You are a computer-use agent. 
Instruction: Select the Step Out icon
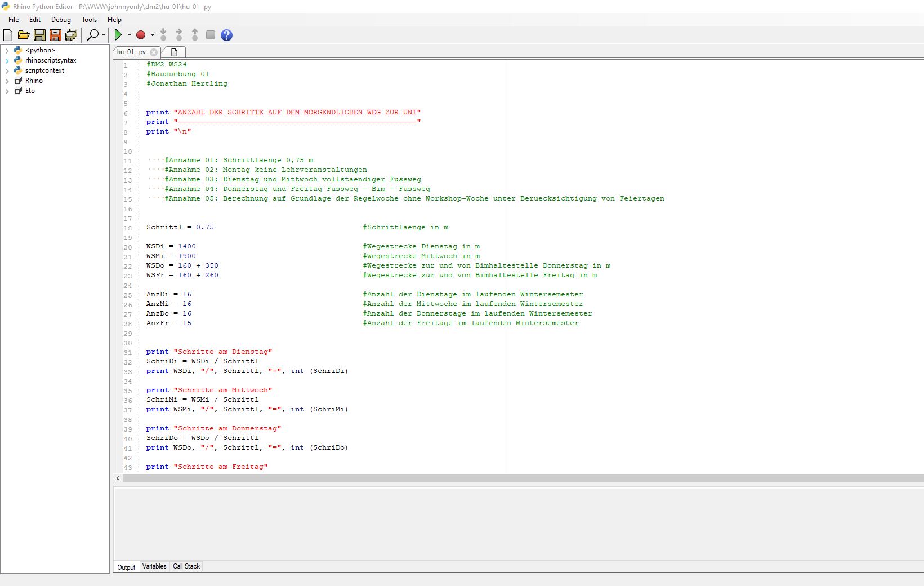click(x=194, y=34)
